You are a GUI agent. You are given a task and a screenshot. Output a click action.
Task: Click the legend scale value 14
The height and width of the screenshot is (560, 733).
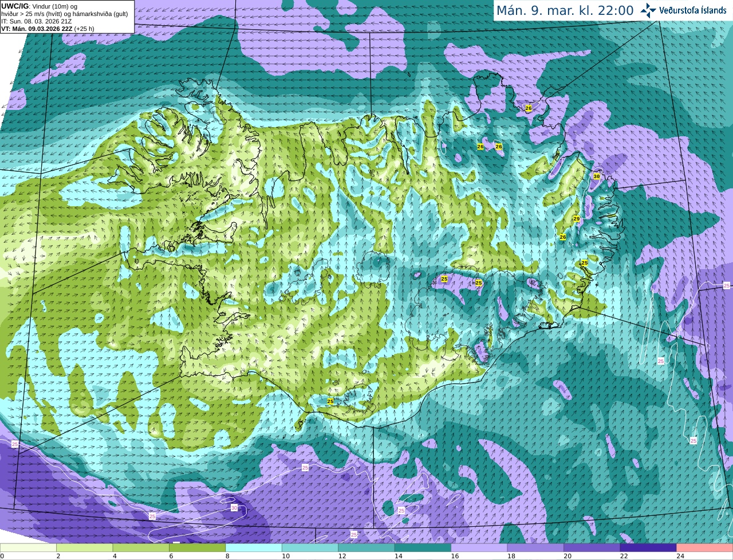pos(398,556)
